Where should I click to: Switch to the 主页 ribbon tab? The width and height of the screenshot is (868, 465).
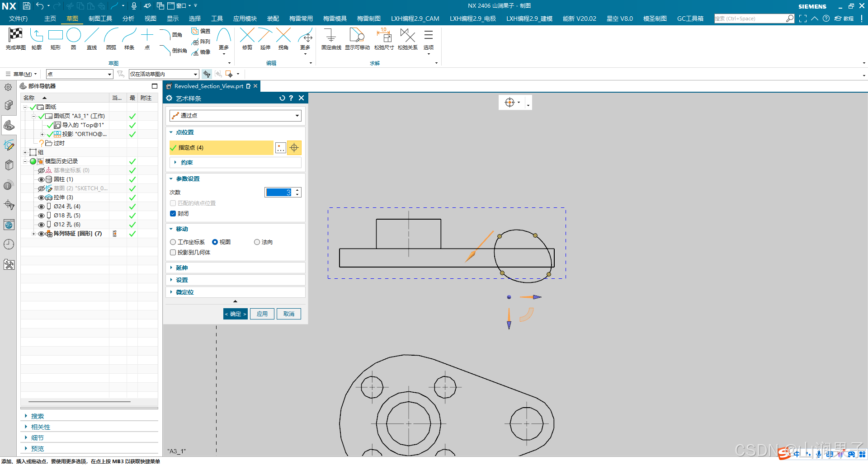pyautogui.click(x=50, y=19)
